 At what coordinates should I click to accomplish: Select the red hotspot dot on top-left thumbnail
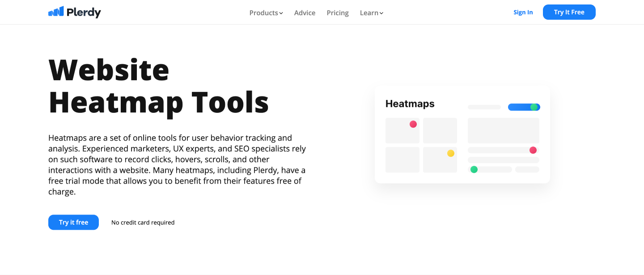(414, 124)
